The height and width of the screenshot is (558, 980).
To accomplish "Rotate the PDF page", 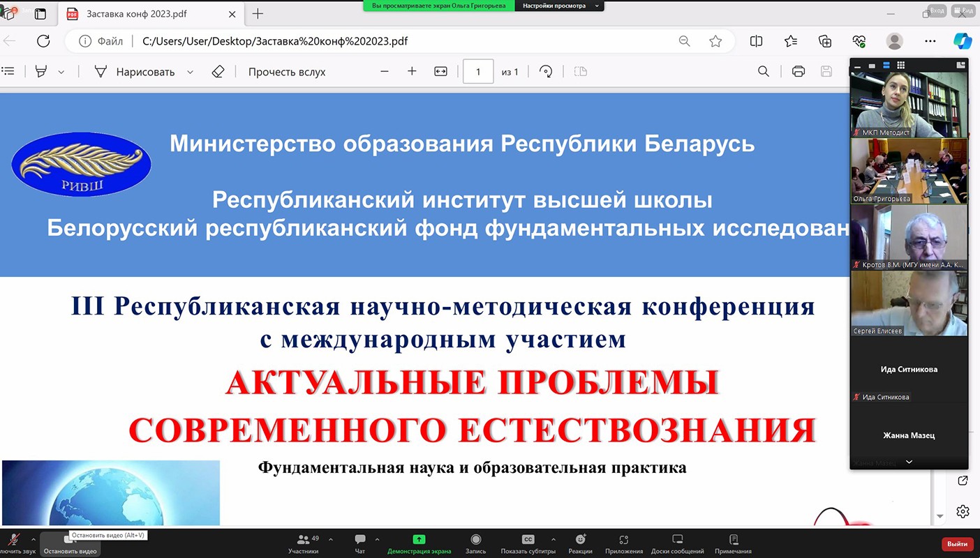I will pyautogui.click(x=546, y=71).
